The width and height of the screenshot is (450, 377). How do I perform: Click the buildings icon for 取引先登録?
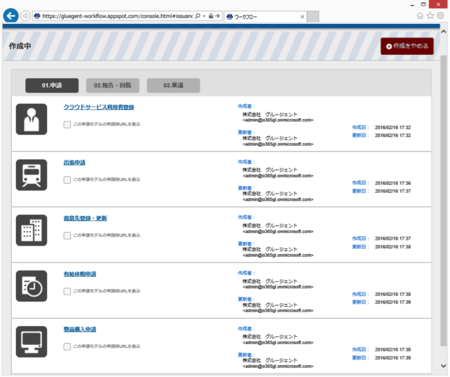coord(32,230)
